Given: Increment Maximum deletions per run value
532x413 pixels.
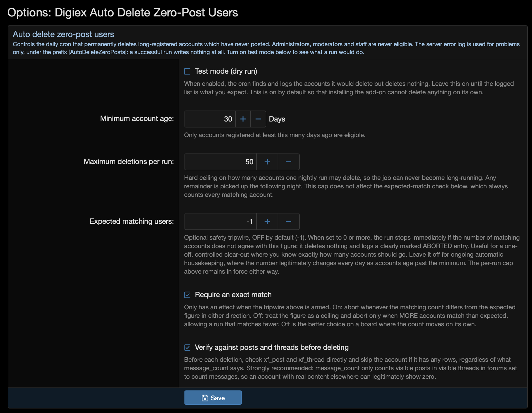Looking at the screenshot, I should (267, 162).
